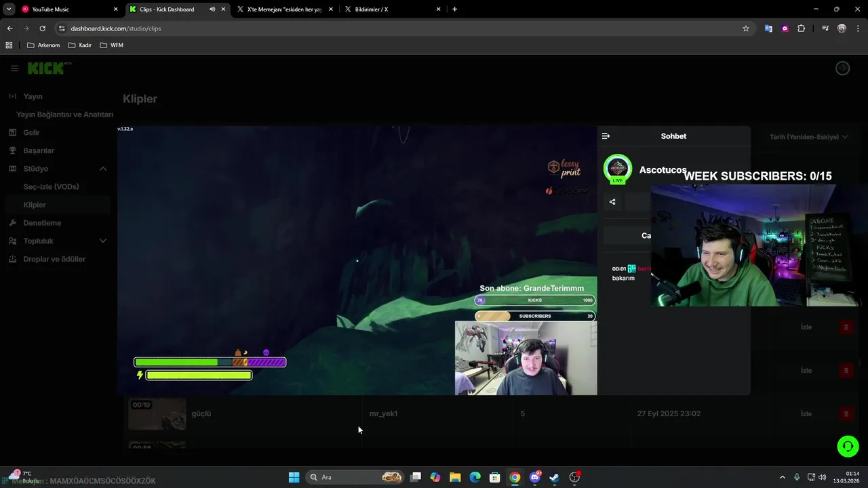Close the YouTube Music tab
The height and width of the screenshot is (488, 868).
tap(115, 9)
